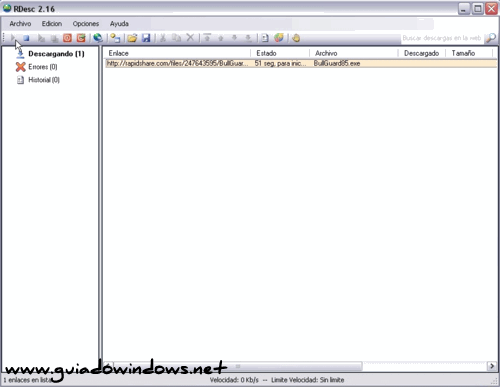Click the Archivo column header

pos(354,53)
